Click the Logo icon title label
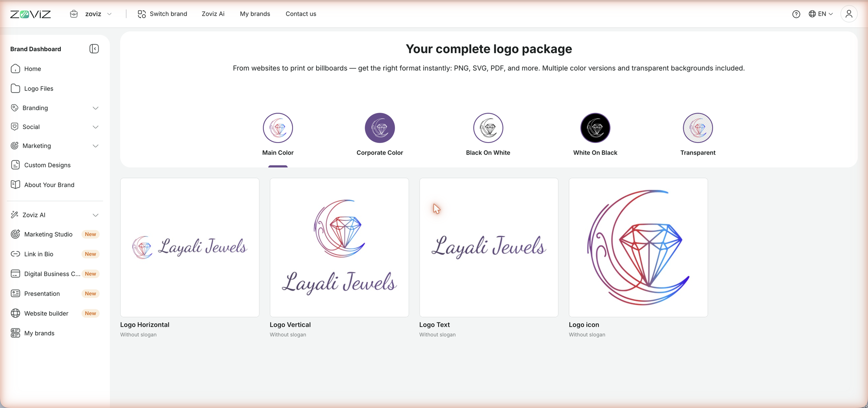The width and height of the screenshot is (868, 408). (584, 325)
